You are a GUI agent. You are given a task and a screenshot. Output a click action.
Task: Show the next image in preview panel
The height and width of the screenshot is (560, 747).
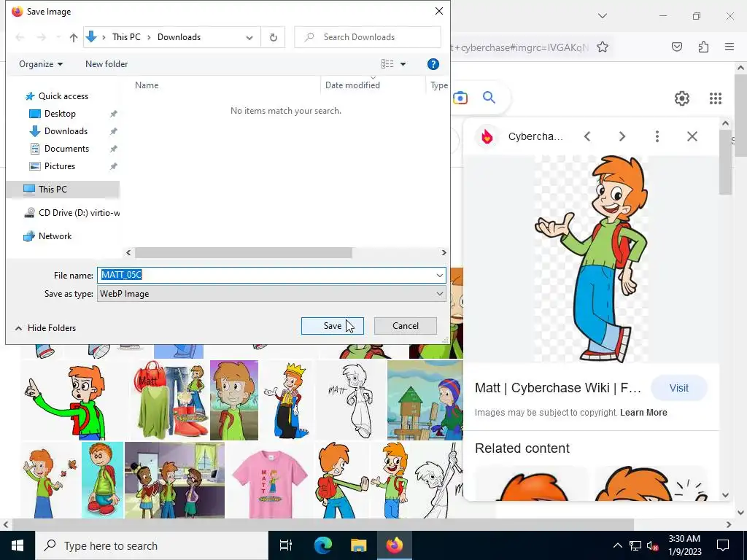[622, 136]
